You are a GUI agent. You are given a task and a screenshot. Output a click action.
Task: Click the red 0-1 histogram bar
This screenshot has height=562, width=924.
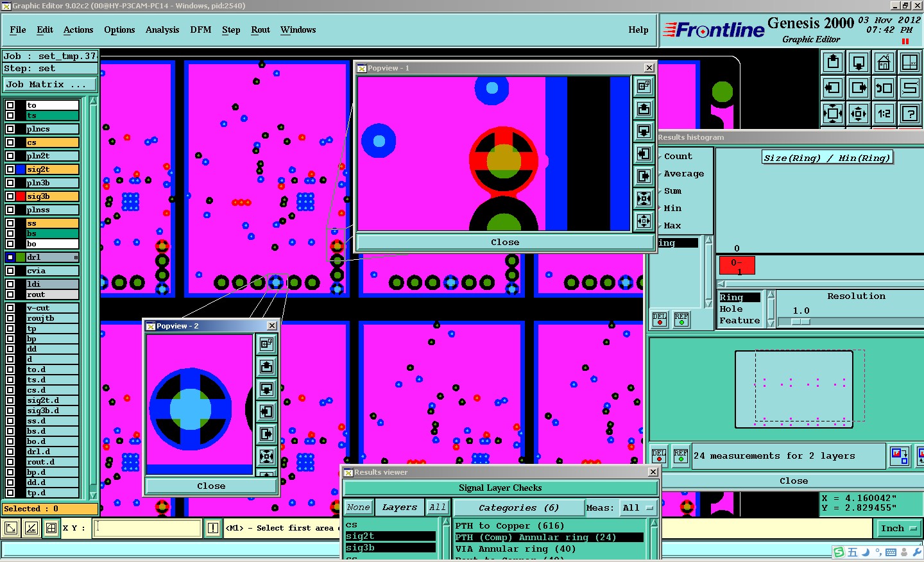pos(737,266)
